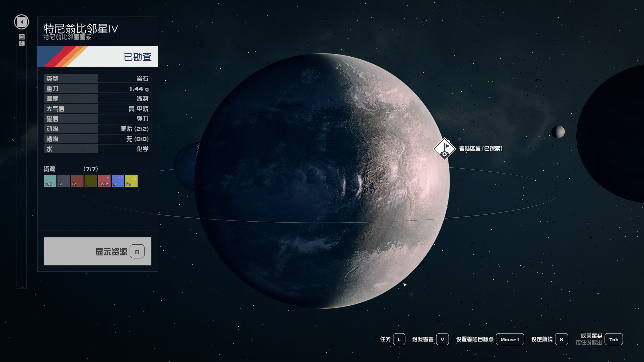Select the Cl chlorine resource tile
This screenshot has height=362, width=644.
coord(63,181)
